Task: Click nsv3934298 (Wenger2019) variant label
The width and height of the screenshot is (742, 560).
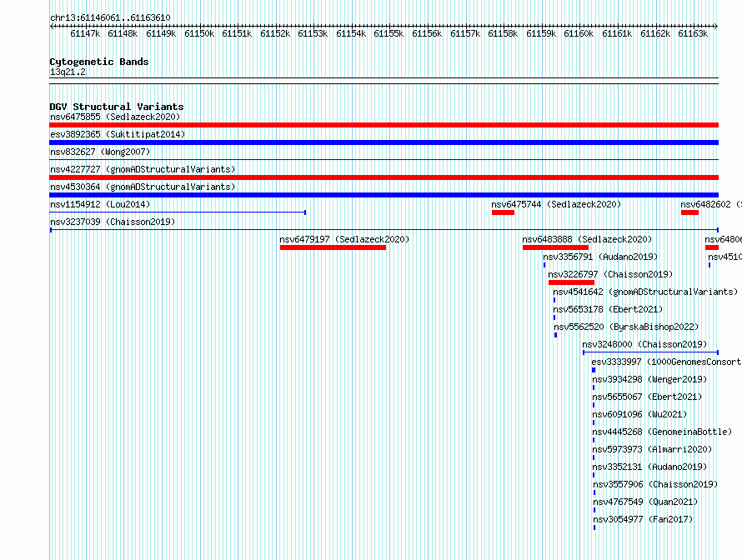Action: coord(649,379)
